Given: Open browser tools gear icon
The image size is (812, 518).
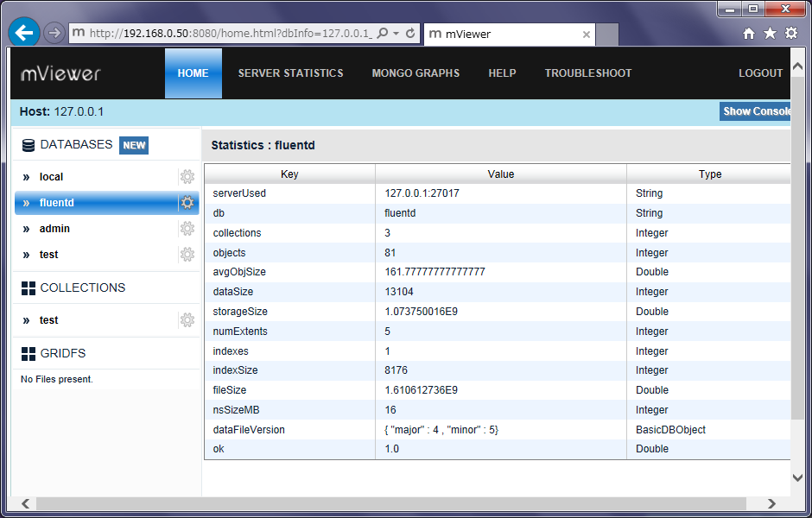Looking at the screenshot, I should click(791, 34).
